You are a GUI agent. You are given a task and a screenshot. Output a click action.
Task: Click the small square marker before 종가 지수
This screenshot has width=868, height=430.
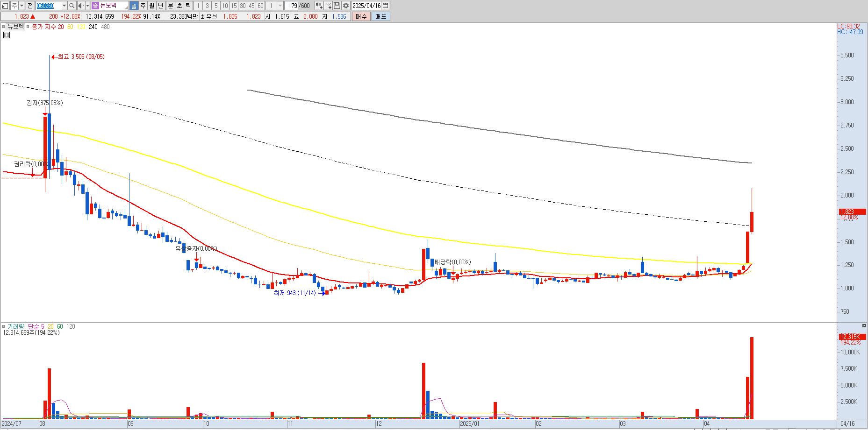coord(28,27)
